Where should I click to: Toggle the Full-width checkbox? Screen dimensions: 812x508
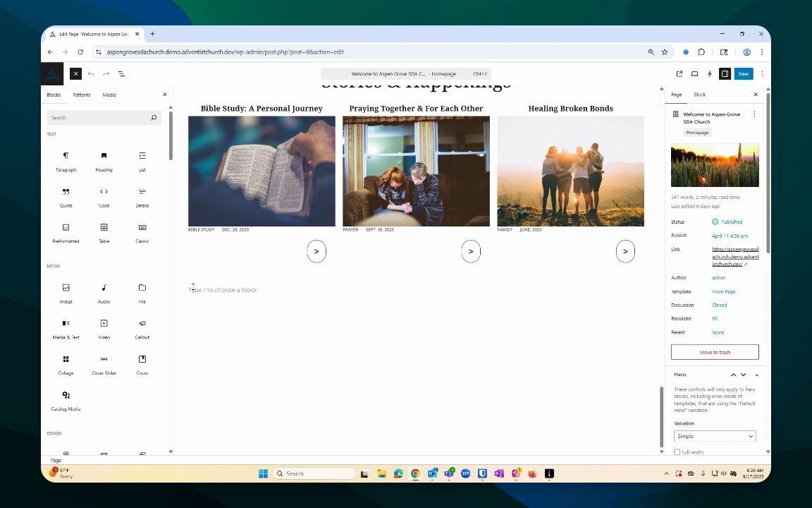[677, 452]
